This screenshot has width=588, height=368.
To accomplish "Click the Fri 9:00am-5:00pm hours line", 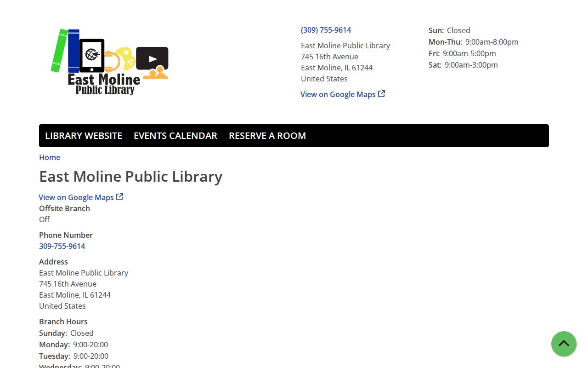I will tap(462, 53).
